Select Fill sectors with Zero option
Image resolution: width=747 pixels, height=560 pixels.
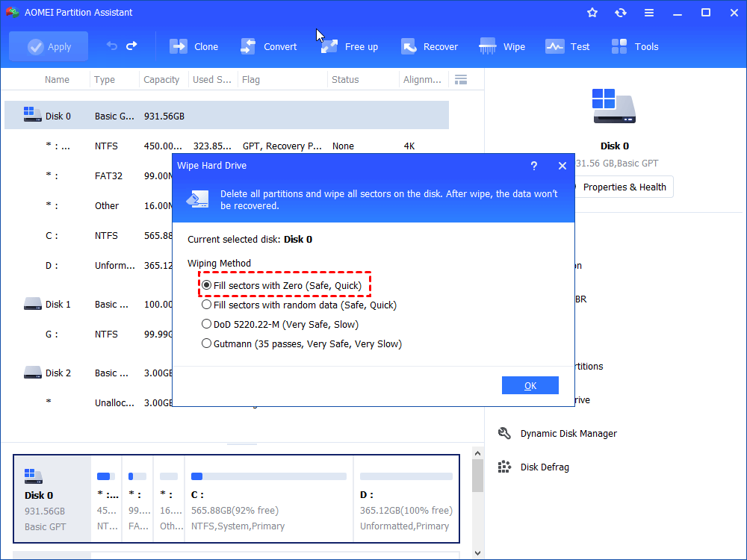point(282,285)
